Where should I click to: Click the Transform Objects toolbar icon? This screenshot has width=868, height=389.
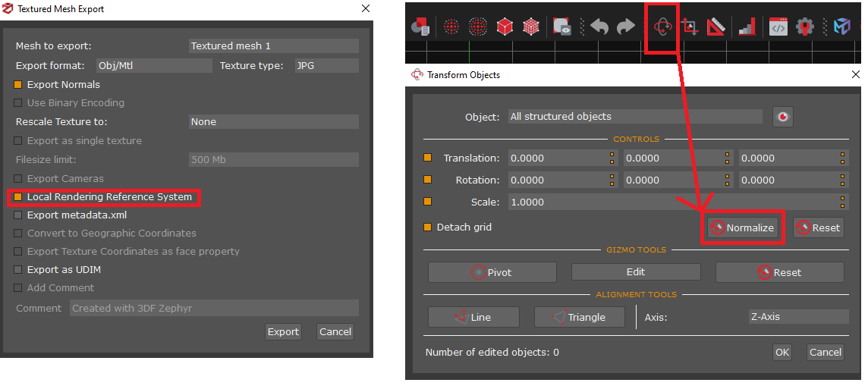tap(662, 27)
